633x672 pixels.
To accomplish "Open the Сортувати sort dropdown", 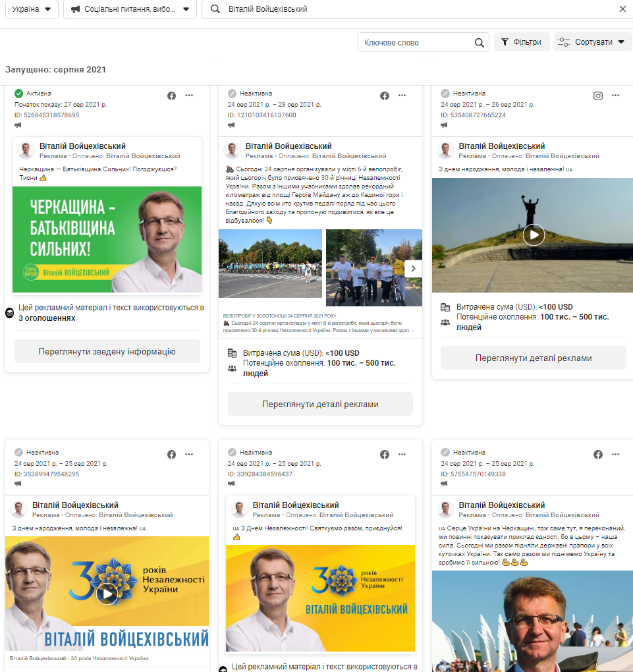I will pos(593,42).
